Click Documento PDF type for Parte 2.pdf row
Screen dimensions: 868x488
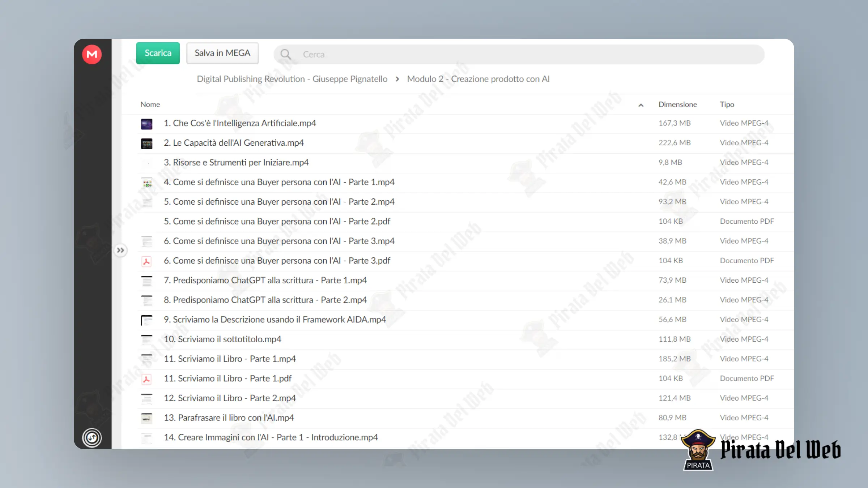click(747, 221)
